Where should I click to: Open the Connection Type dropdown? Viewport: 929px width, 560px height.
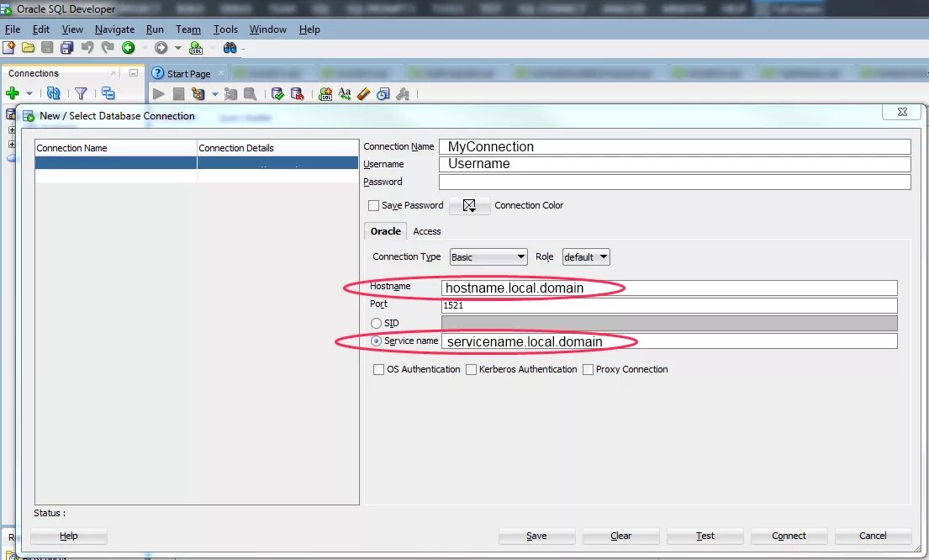[x=488, y=256]
